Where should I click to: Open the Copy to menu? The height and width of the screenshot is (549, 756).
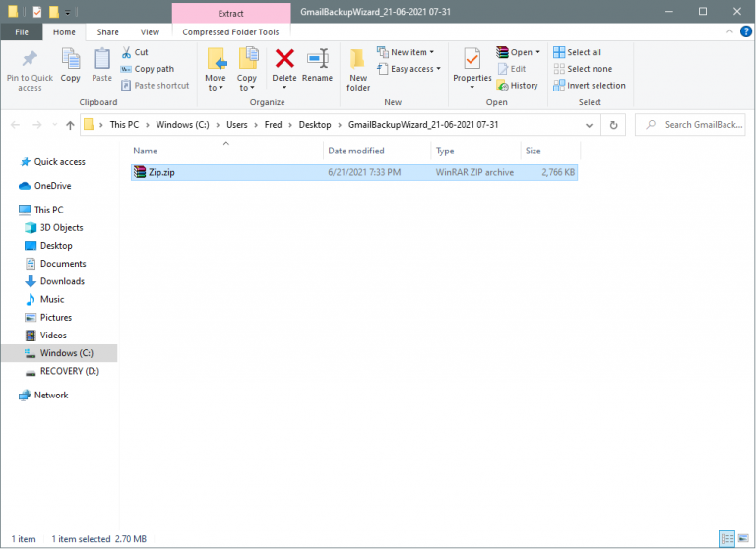click(247, 69)
